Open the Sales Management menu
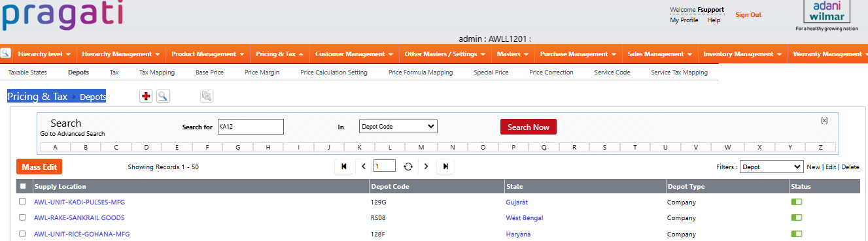 (659, 54)
